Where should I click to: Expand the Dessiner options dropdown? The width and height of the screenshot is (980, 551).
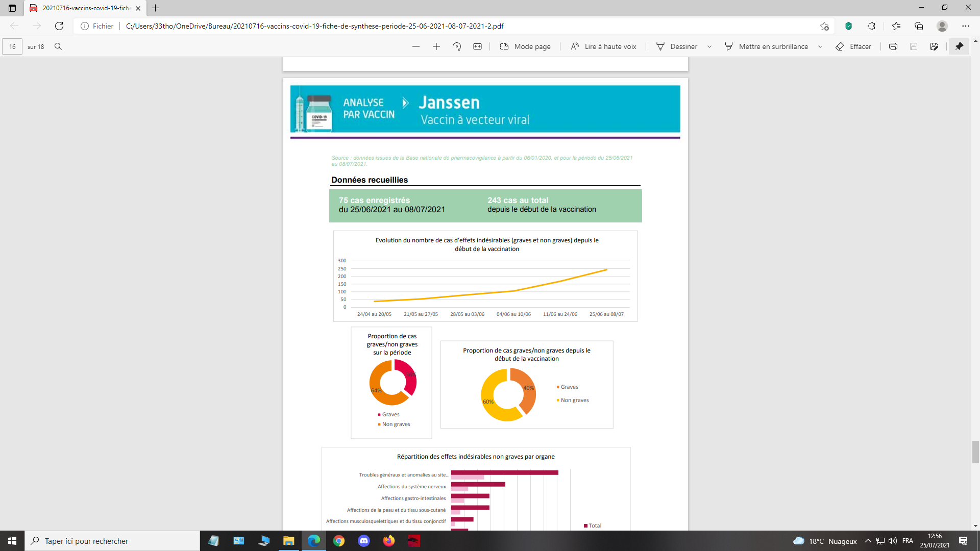pyautogui.click(x=709, y=46)
